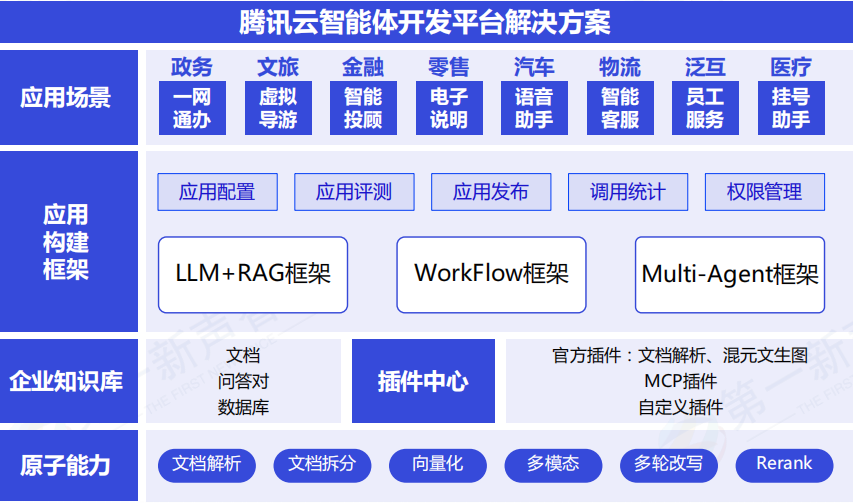Choose the Multi-Agent框架 card
Image resolution: width=853 pixels, height=503 pixels.
click(730, 275)
